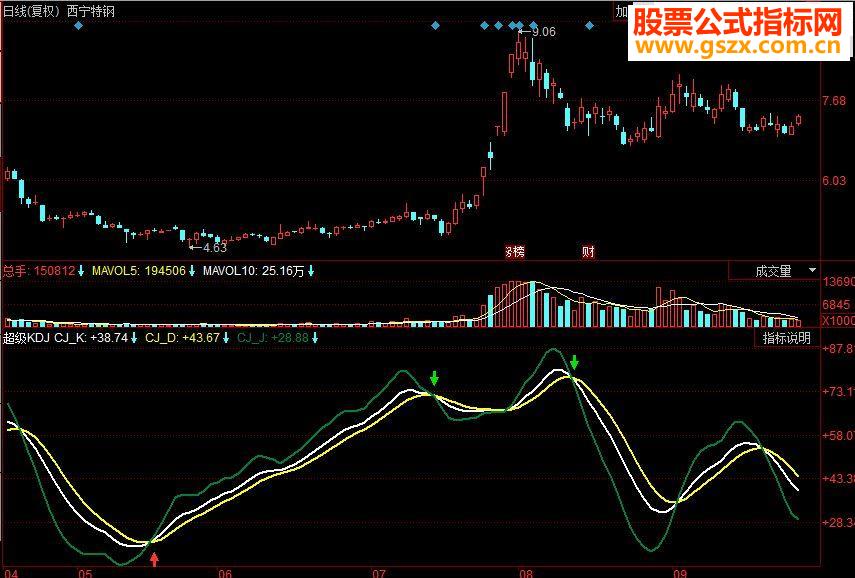Click the lone blue diamond marker near 05
This screenshot has width=855, height=578.
tap(79, 26)
